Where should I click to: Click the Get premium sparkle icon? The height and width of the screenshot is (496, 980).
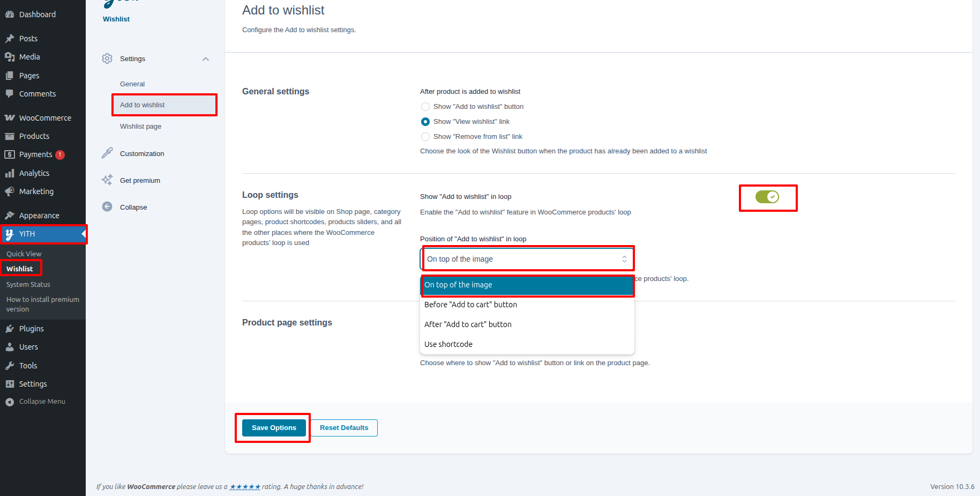pos(107,180)
